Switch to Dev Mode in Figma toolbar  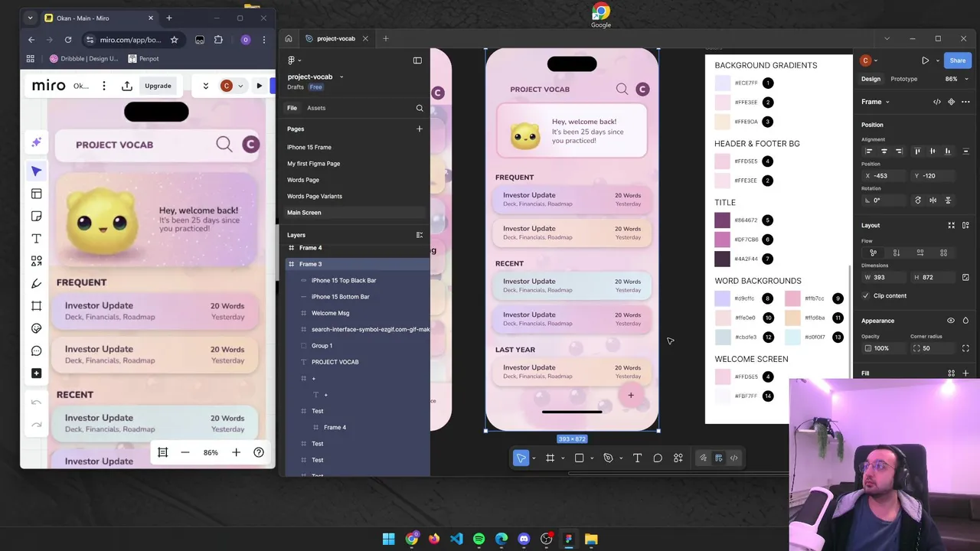point(733,458)
